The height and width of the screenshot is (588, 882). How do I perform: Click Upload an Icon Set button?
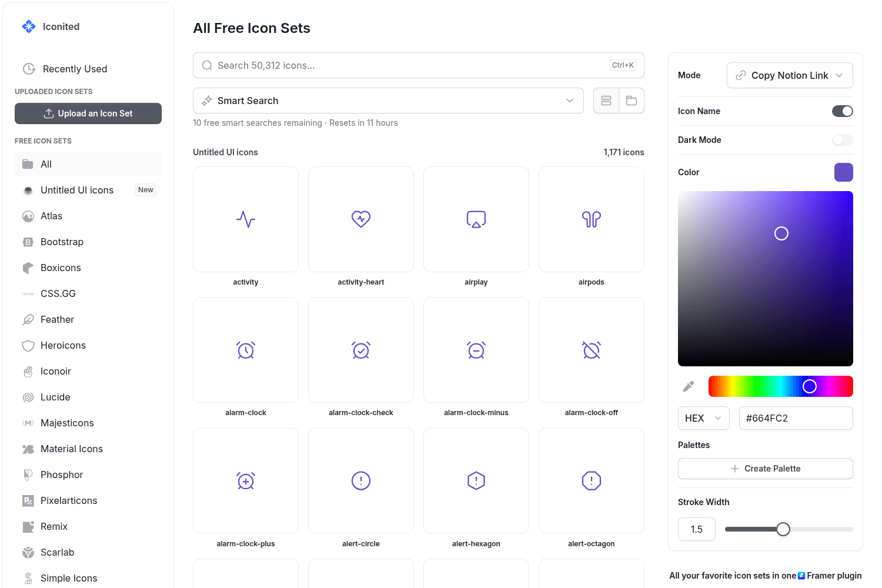point(88,113)
